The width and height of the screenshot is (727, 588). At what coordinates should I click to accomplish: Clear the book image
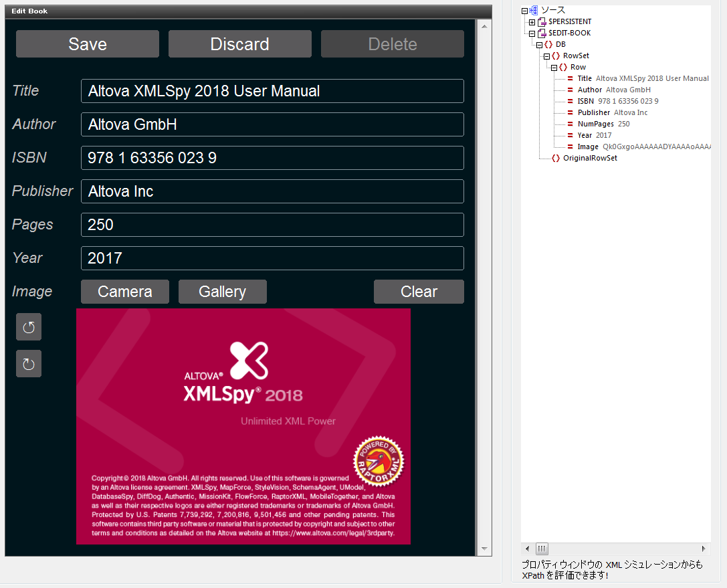tap(419, 292)
